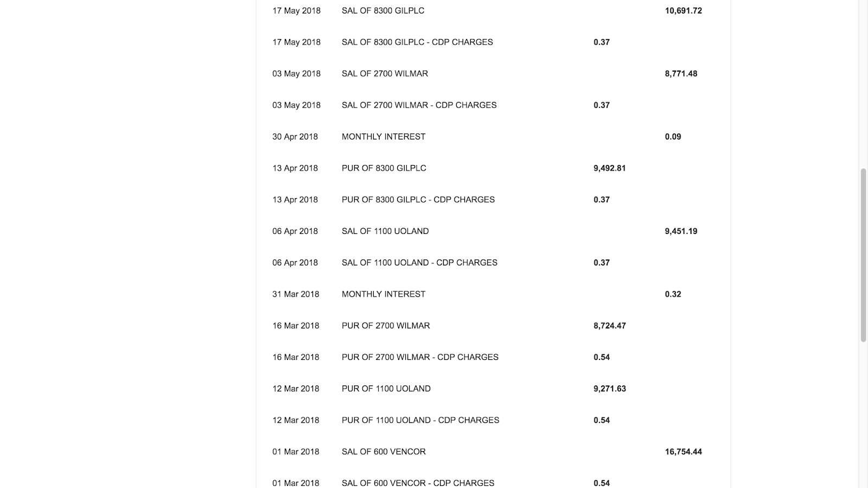Click the 9,451.19 deposit amount

pos(681,231)
